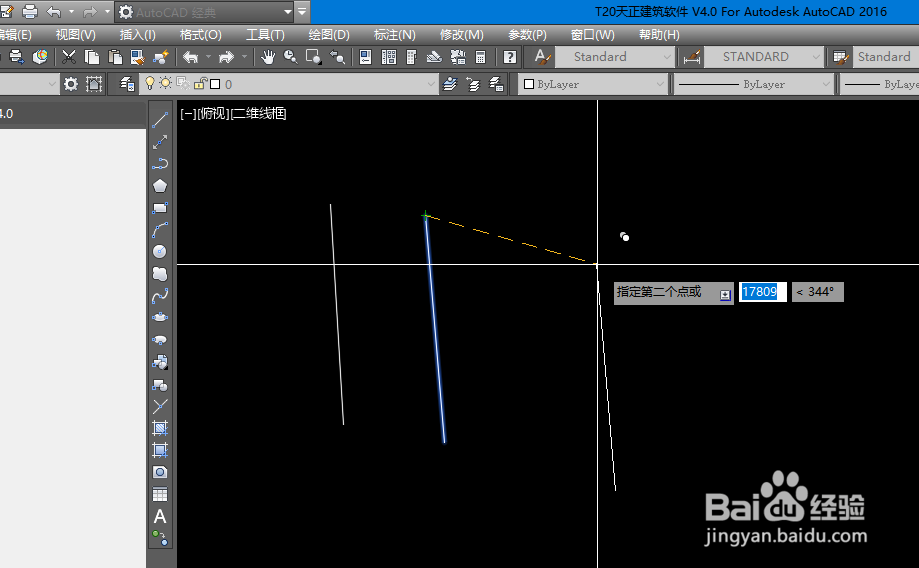This screenshot has width=919, height=568.
Task: Click the Zoom Realtime icon
Action: pyautogui.click(x=291, y=57)
